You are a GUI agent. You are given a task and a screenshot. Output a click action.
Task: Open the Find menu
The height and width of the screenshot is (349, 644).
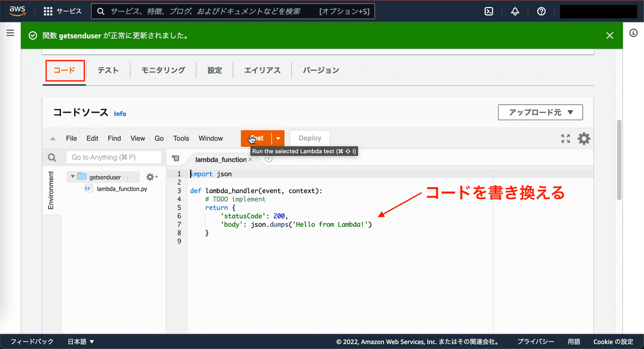[x=114, y=139]
